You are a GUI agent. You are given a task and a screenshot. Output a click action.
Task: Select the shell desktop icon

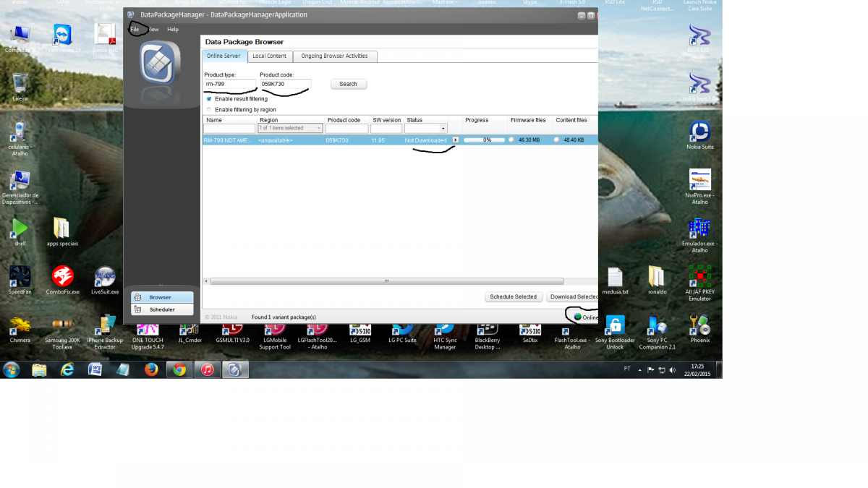click(x=20, y=234)
